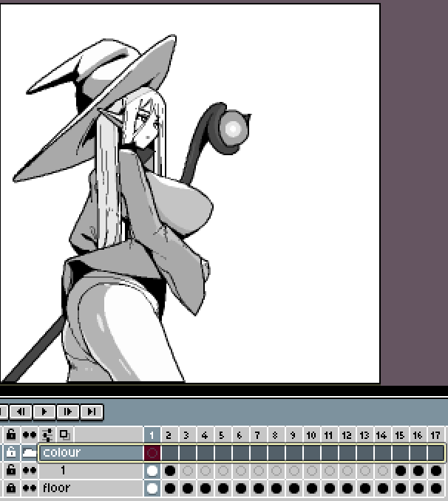Screen dimensions: 448x501
Task: Select frame 3 header
Action: coord(187,434)
